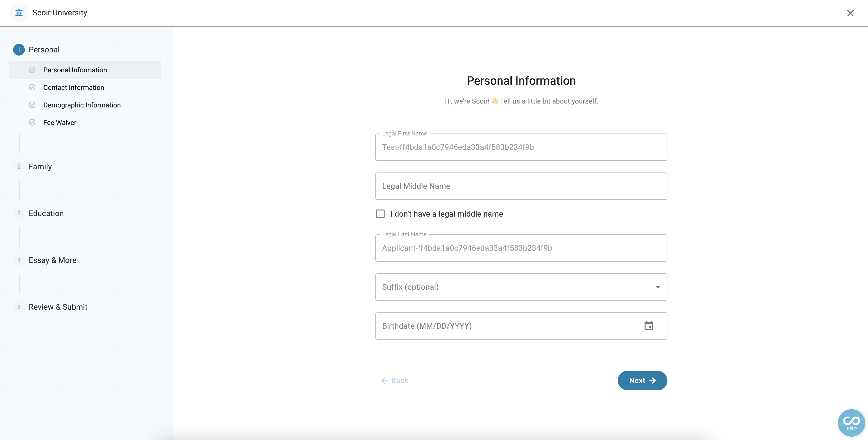Click step 5 Review & Submit badge

click(x=19, y=307)
